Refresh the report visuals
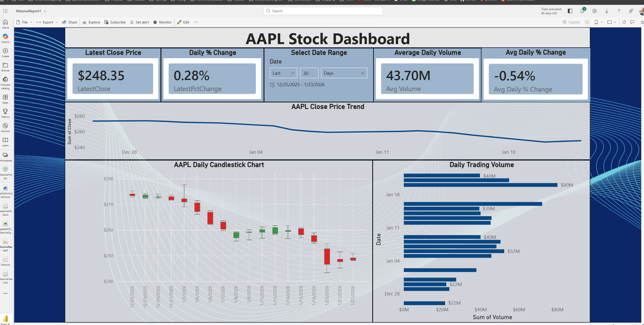The width and height of the screenshot is (644, 325). (624, 22)
